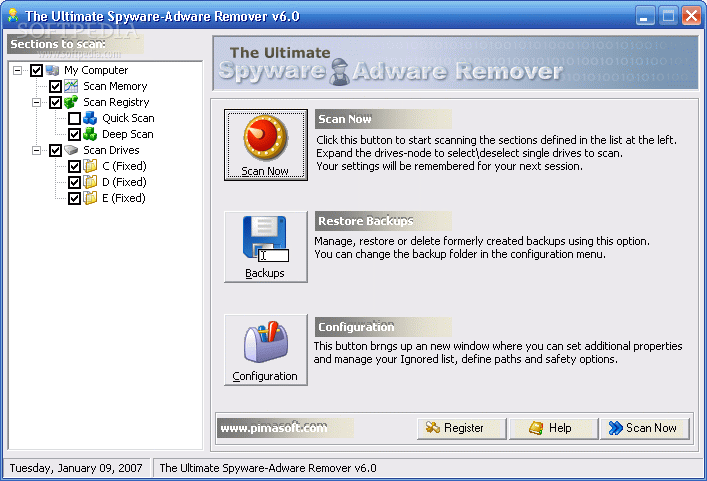Minimize the application window
707x481 pixels.
tap(645, 16)
